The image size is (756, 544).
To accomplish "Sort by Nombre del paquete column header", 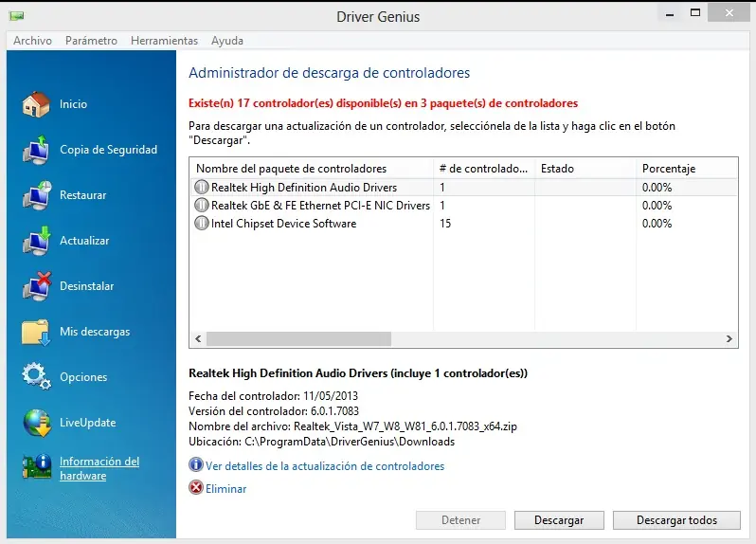I will (312, 169).
